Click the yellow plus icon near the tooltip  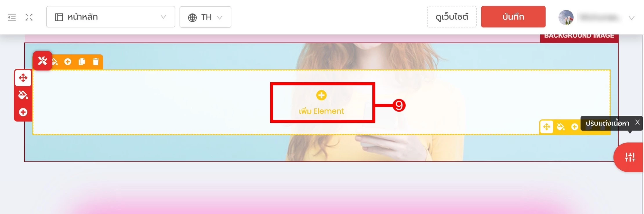574,127
